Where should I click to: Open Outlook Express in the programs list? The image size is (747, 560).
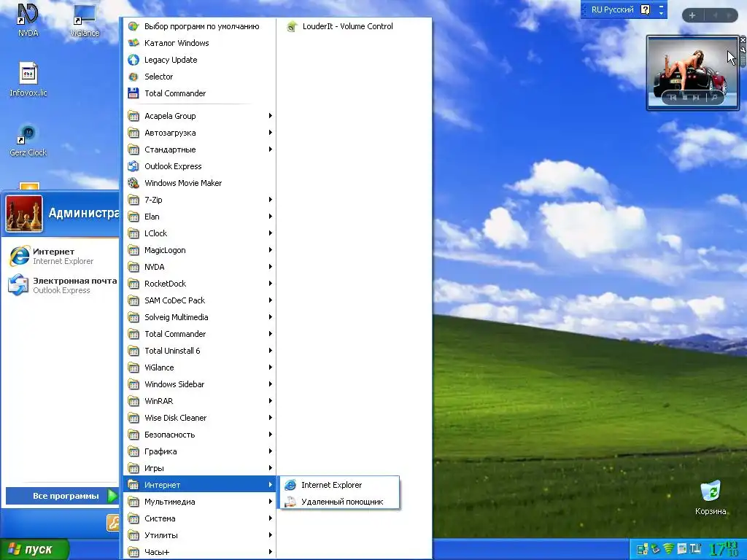point(199,166)
